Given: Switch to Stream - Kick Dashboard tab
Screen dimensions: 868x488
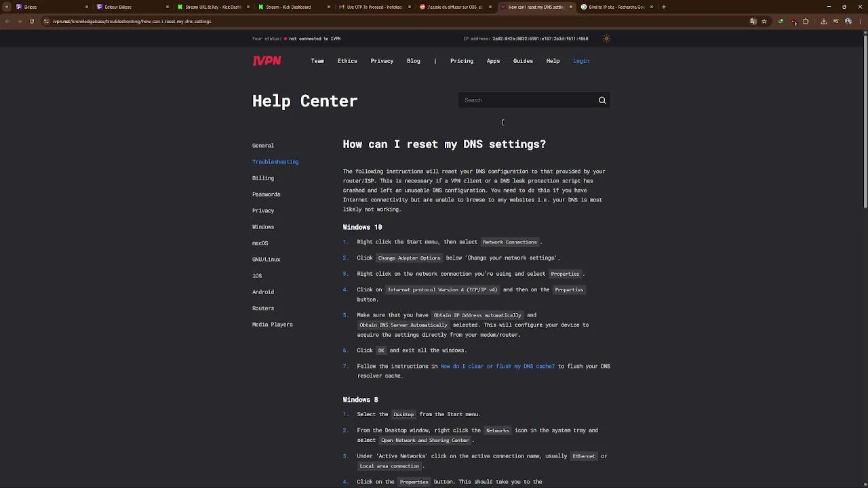Looking at the screenshot, I should (x=293, y=7).
